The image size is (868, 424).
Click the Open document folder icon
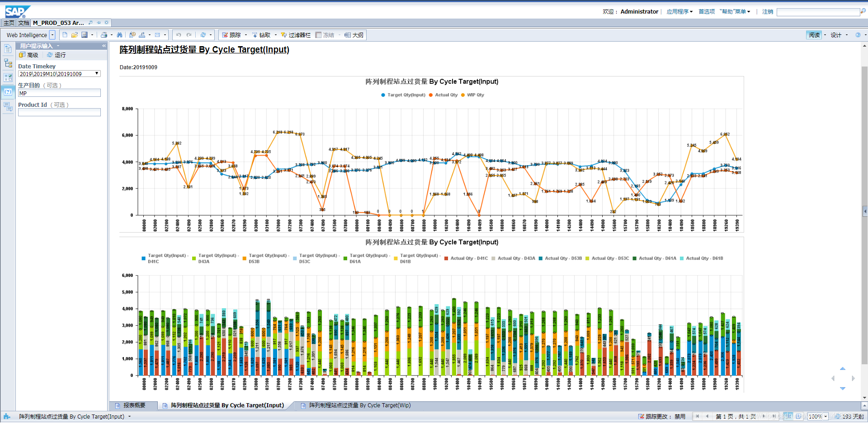coord(75,35)
